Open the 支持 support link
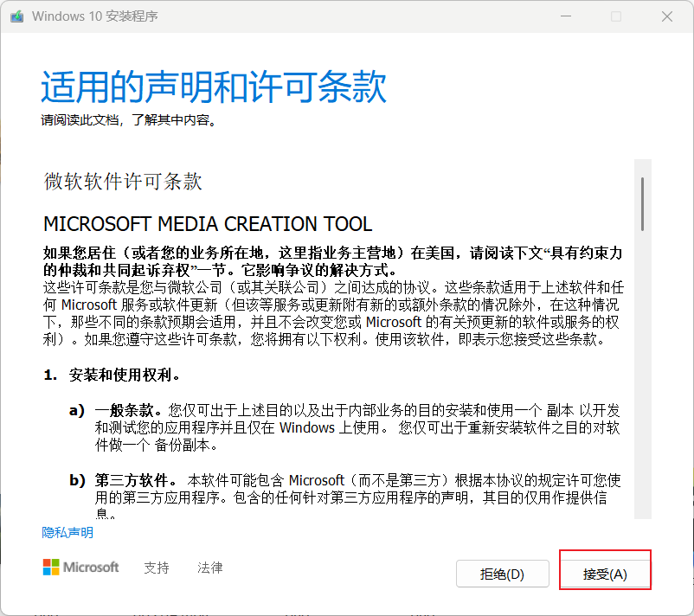The height and width of the screenshot is (616, 694). pos(157,568)
